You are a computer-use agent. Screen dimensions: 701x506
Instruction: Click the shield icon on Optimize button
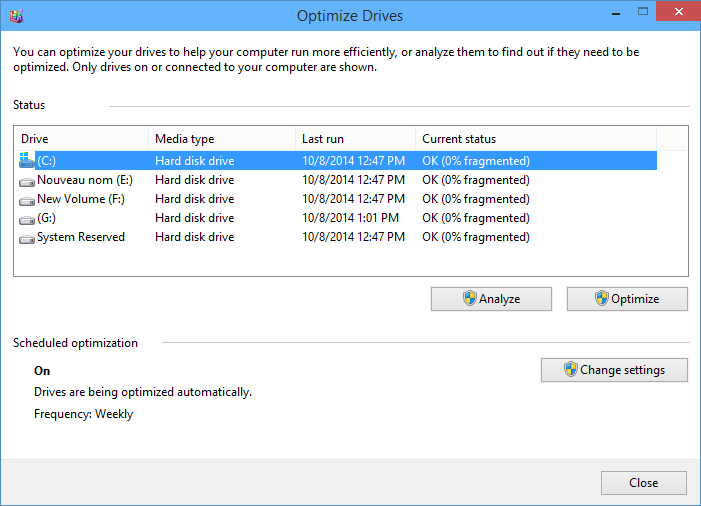tap(601, 298)
